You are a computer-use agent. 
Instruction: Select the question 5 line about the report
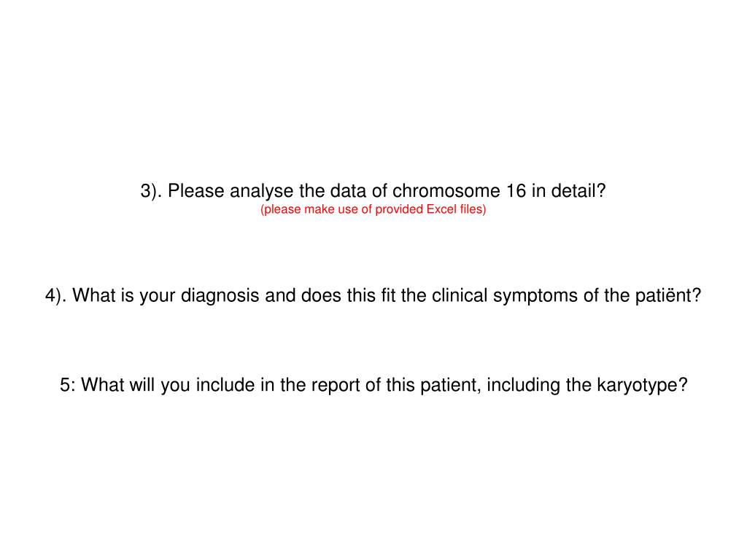373,385
